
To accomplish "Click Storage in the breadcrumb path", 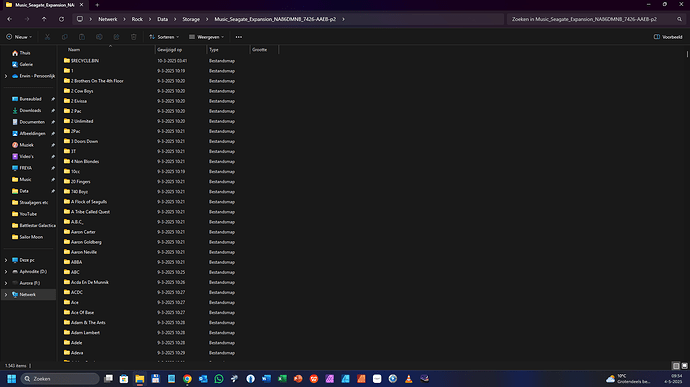I will coord(191,19).
